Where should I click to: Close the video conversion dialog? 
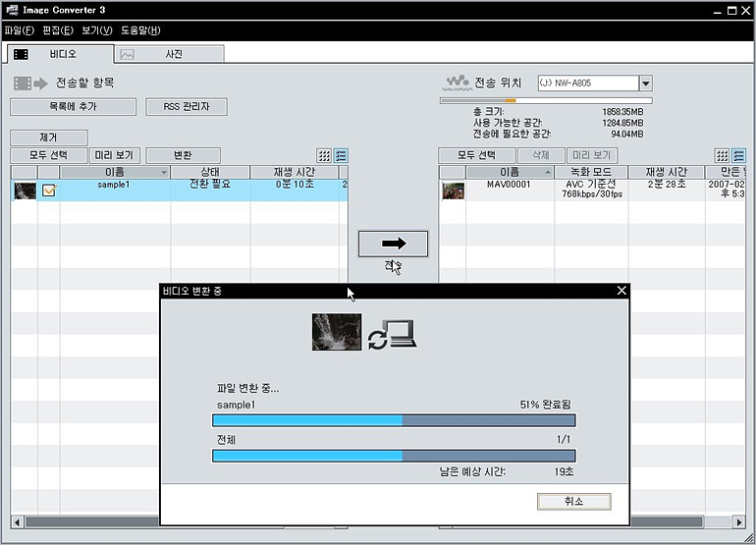point(621,291)
